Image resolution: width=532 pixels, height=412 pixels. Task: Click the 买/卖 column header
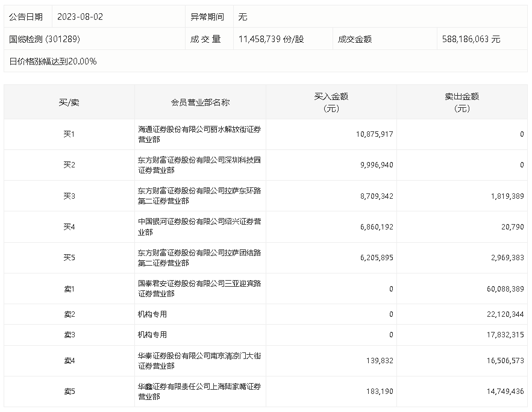[x=69, y=102]
